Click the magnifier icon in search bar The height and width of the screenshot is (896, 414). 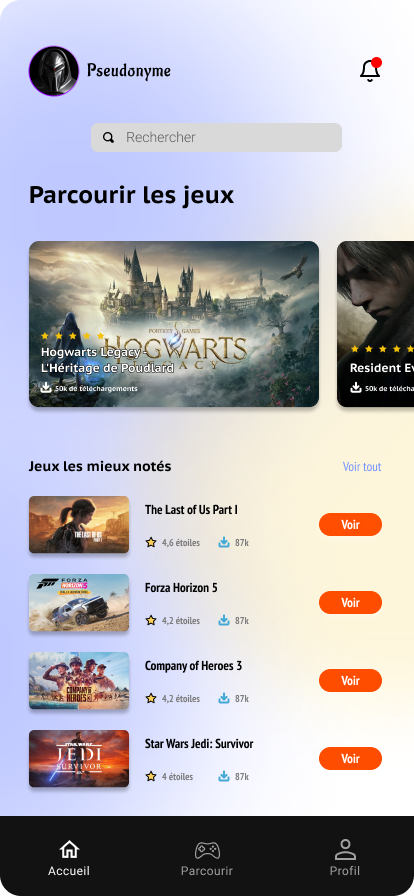pyautogui.click(x=108, y=137)
